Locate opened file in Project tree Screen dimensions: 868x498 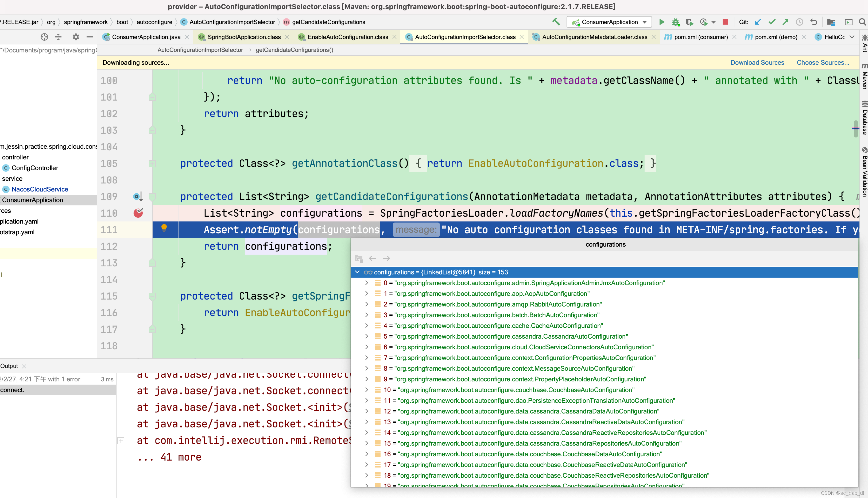[x=44, y=37]
